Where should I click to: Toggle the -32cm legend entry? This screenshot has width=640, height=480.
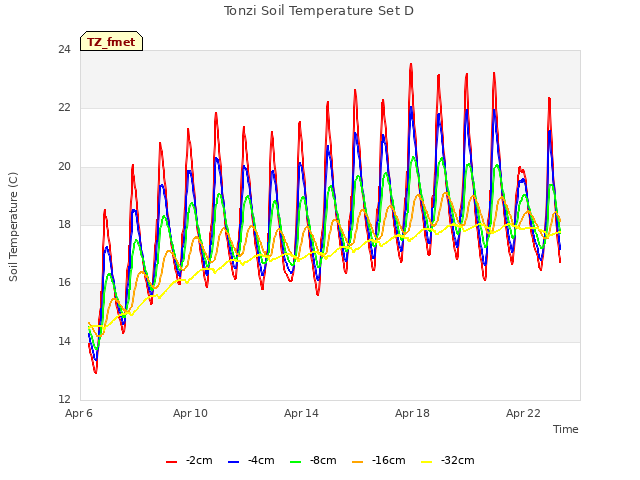(x=447, y=460)
